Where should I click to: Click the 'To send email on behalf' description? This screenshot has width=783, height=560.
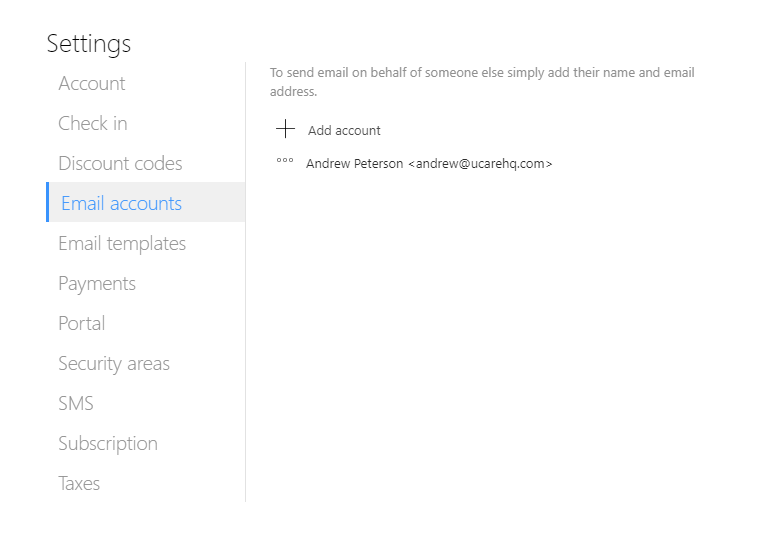(482, 82)
